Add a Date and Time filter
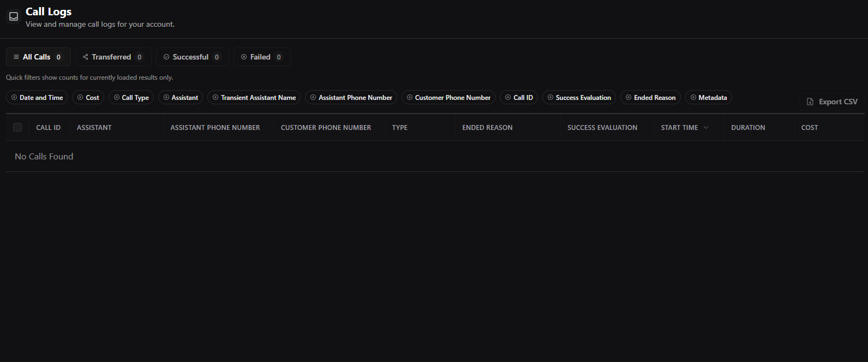Viewport: 868px width, 362px height. click(37, 98)
